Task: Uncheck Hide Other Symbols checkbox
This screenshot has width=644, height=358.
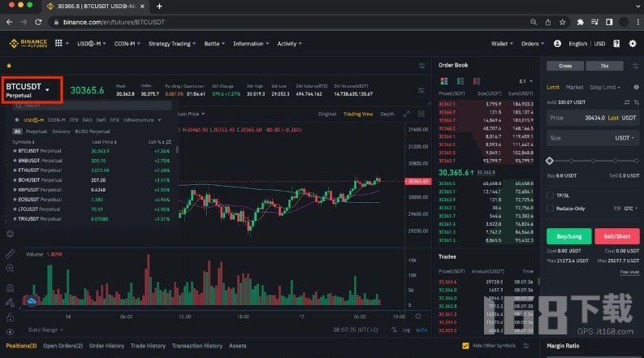Action: click(x=465, y=346)
